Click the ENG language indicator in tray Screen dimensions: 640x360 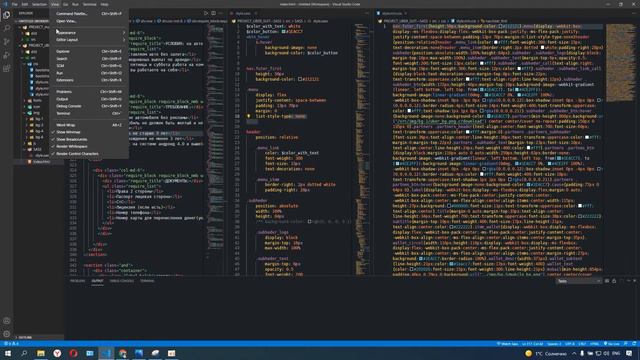pyautogui.click(x=616, y=353)
